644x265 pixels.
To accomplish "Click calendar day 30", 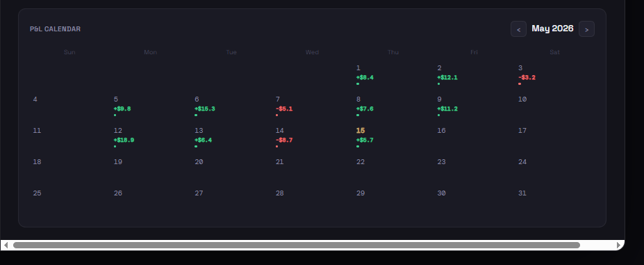I will click(x=474, y=201).
